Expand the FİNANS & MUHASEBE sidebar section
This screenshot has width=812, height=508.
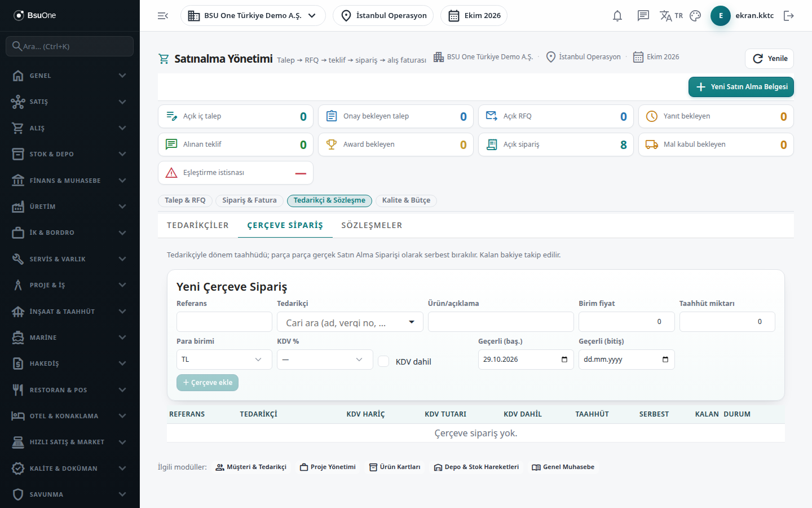(x=70, y=181)
